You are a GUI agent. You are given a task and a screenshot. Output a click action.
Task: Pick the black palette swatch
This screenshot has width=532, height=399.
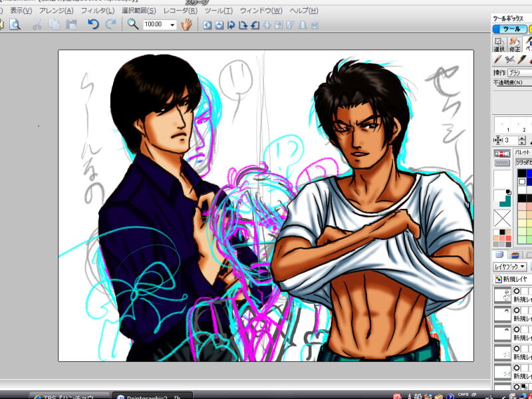point(521,174)
